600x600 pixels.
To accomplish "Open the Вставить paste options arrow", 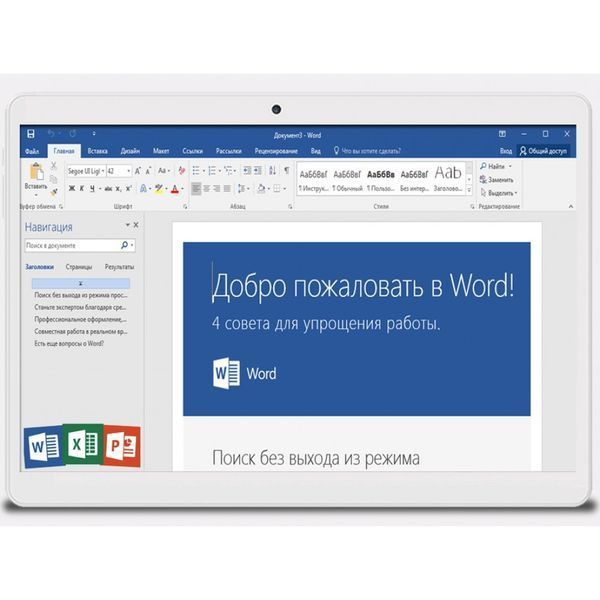I will (x=36, y=195).
